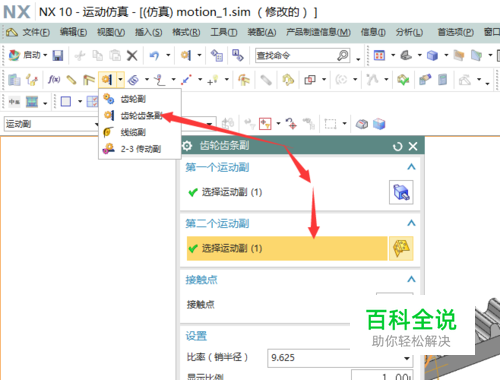
Task: Click the spring connector icon
Action: click(133, 80)
